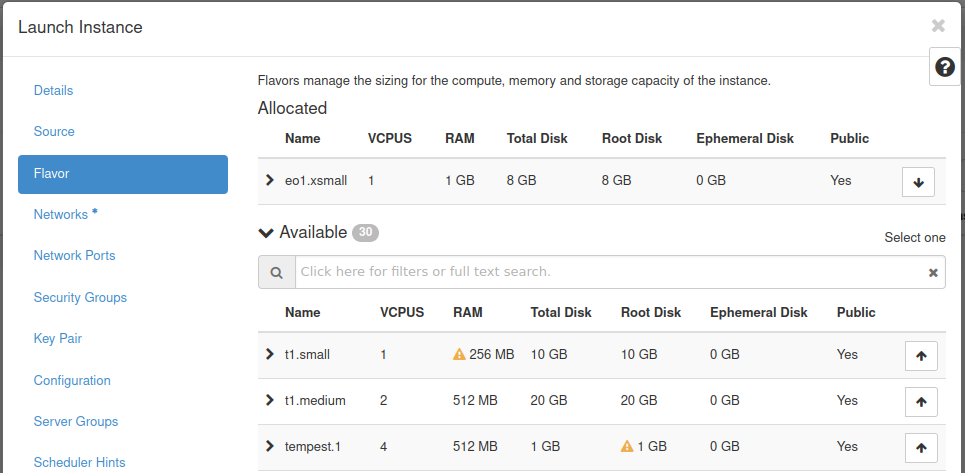The width and height of the screenshot is (965, 473).
Task: Close the Launch Instance dialog
Action: [x=937, y=26]
